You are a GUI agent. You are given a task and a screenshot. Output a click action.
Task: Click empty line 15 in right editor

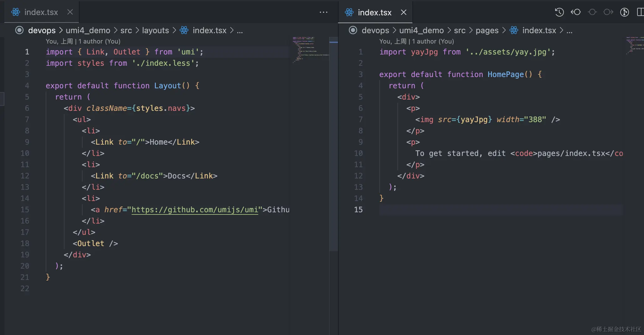point(501,209)
